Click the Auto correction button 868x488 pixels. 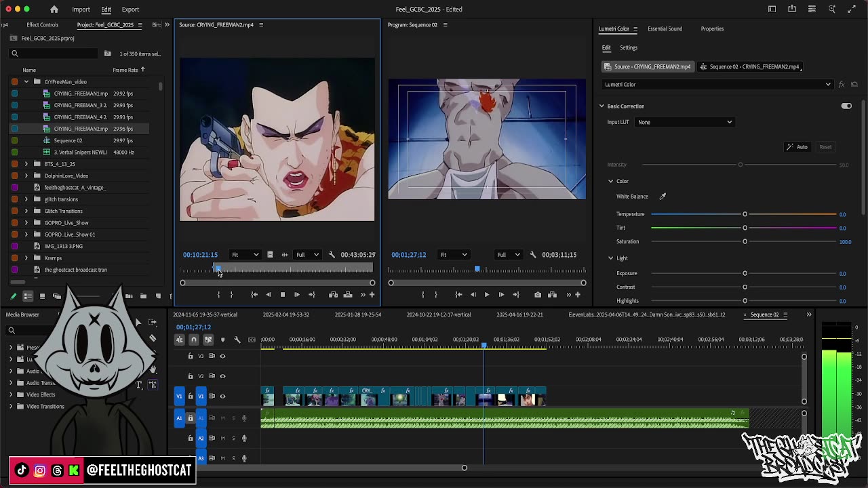[797, 147]
